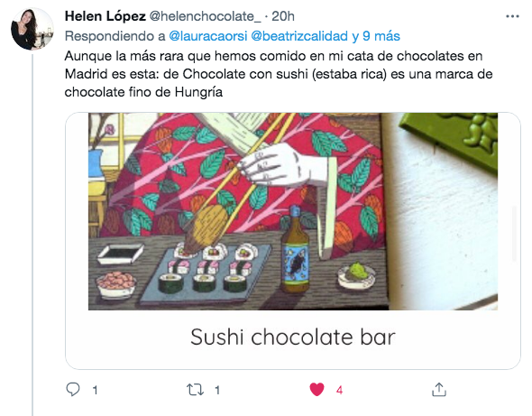The width and height of the screenshot is (532, 416).
Task: Click the retweet count number 1
Action: (217, 390)
